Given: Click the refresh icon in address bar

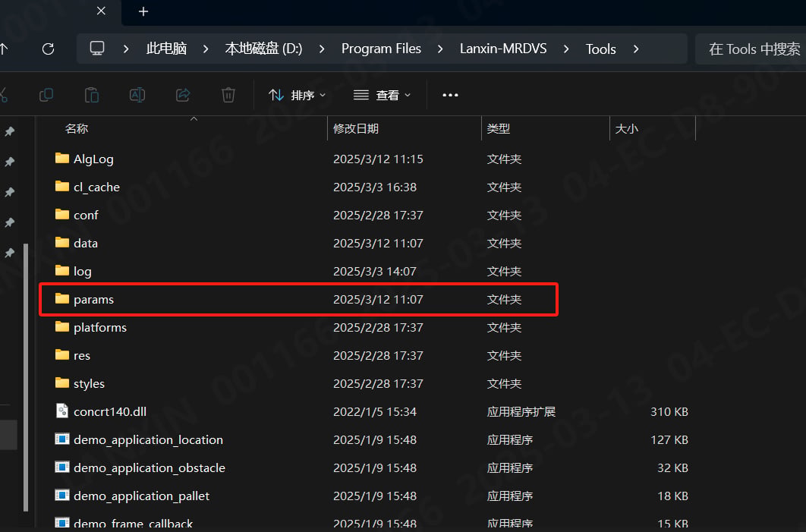Looking at the screenshot, I should coord(49,49).
